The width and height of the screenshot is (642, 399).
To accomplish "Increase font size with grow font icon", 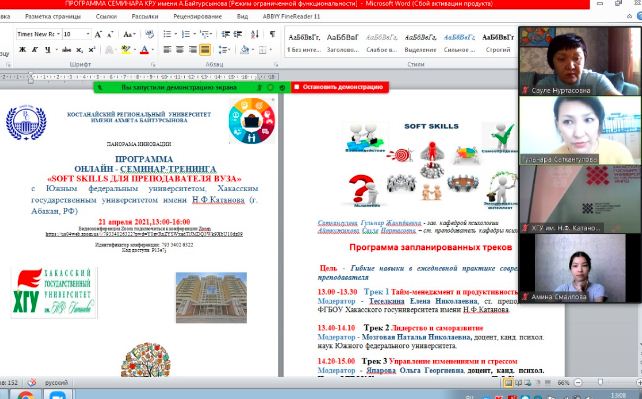I will click(98, 34).
